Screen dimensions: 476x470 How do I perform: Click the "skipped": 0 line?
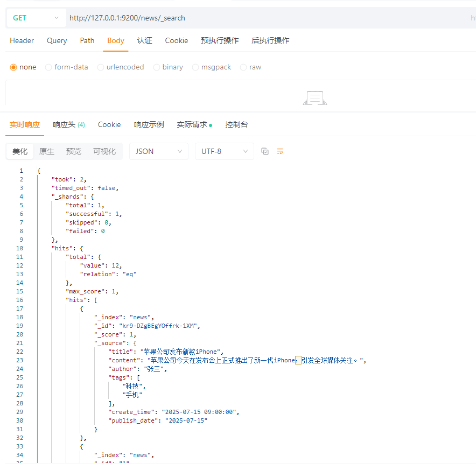pos(89,222)
